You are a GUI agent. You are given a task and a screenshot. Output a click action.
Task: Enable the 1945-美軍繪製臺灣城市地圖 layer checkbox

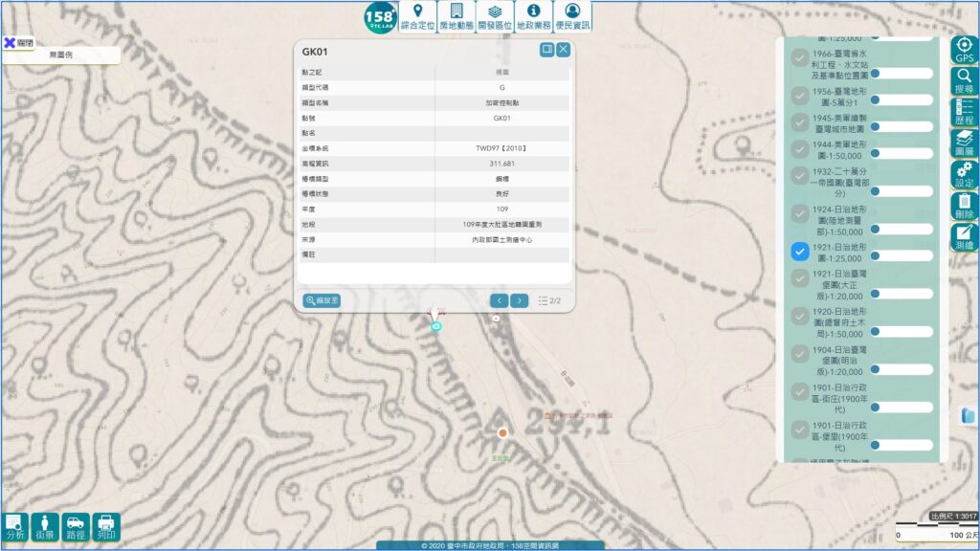point(799,122)
